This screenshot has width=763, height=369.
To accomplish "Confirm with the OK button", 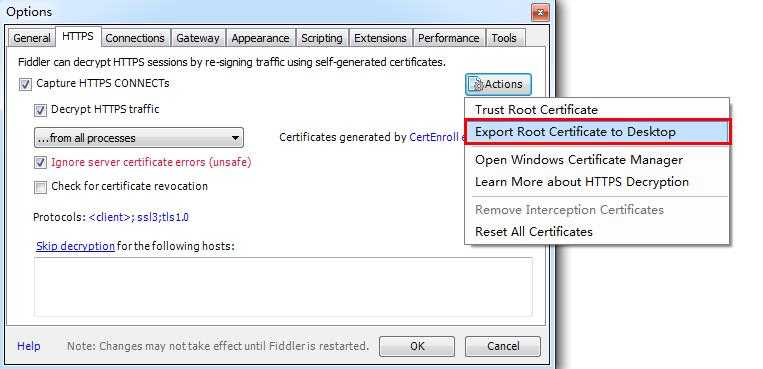I will coord(417,346).
